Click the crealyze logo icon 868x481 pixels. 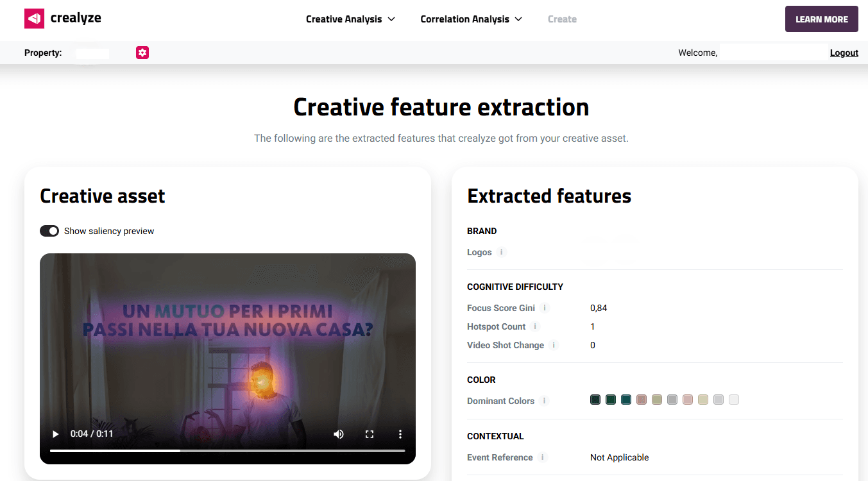34,19
